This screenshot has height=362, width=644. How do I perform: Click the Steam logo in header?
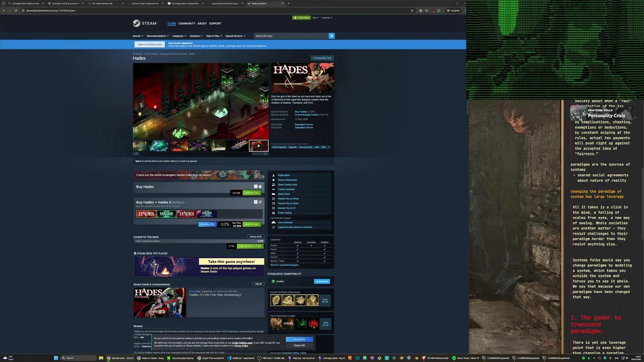coord(144,23)
